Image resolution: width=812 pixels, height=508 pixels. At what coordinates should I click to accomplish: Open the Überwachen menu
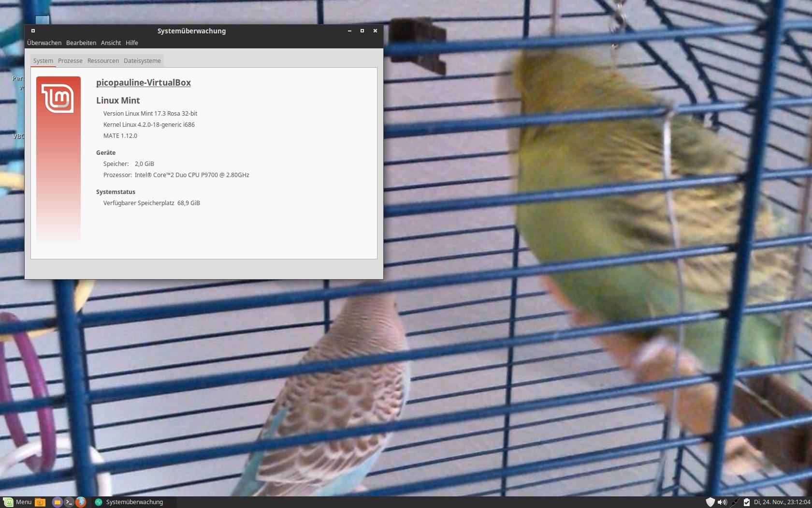point(44,43)
